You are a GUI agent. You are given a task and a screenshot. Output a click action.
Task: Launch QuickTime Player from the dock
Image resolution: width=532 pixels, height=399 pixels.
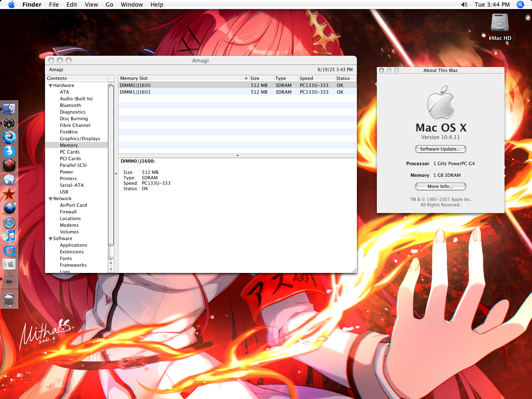click(x=9, y=250)
